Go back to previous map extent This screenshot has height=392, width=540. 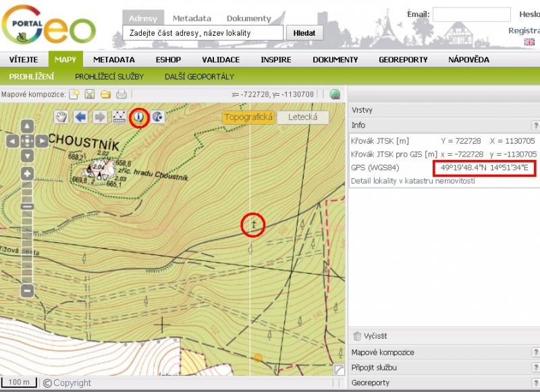click(81, 117)
